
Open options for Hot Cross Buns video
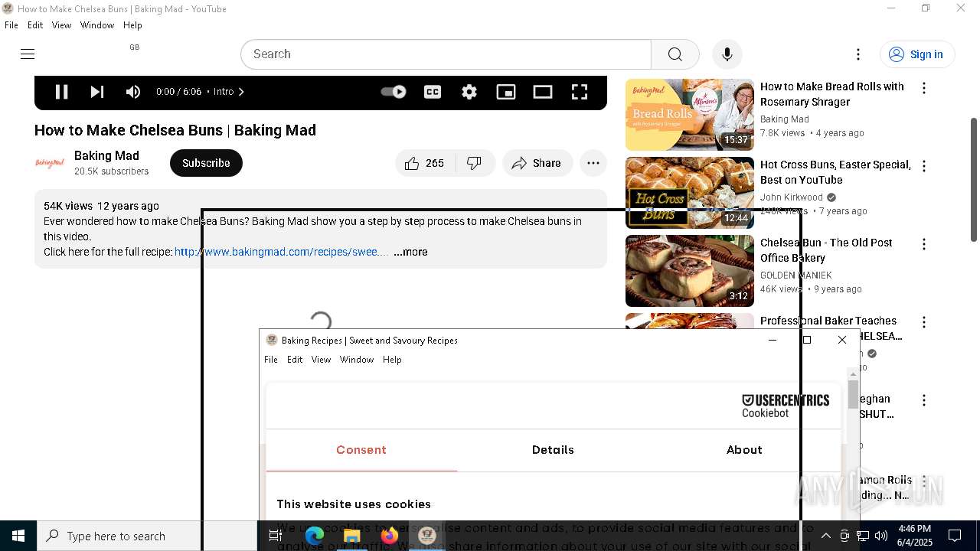click(924, 166)
